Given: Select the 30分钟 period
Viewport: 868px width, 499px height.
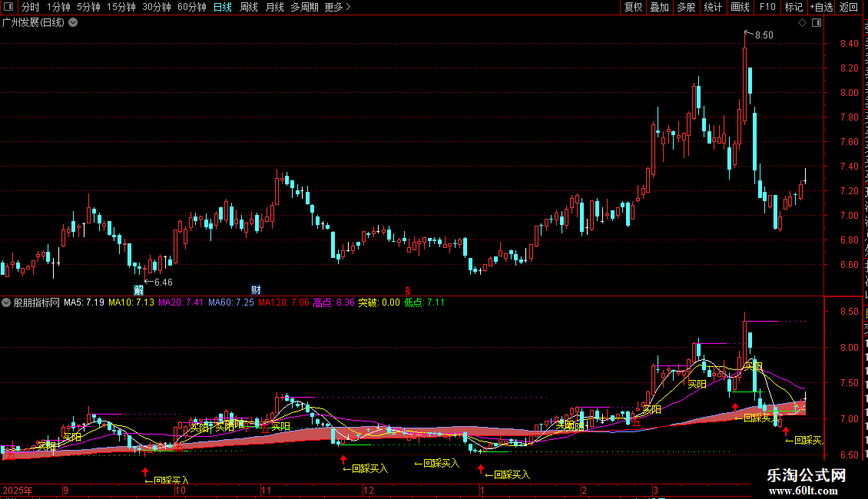Looking at the screenshot, I should pyautogui.click(x=157, y=7).
